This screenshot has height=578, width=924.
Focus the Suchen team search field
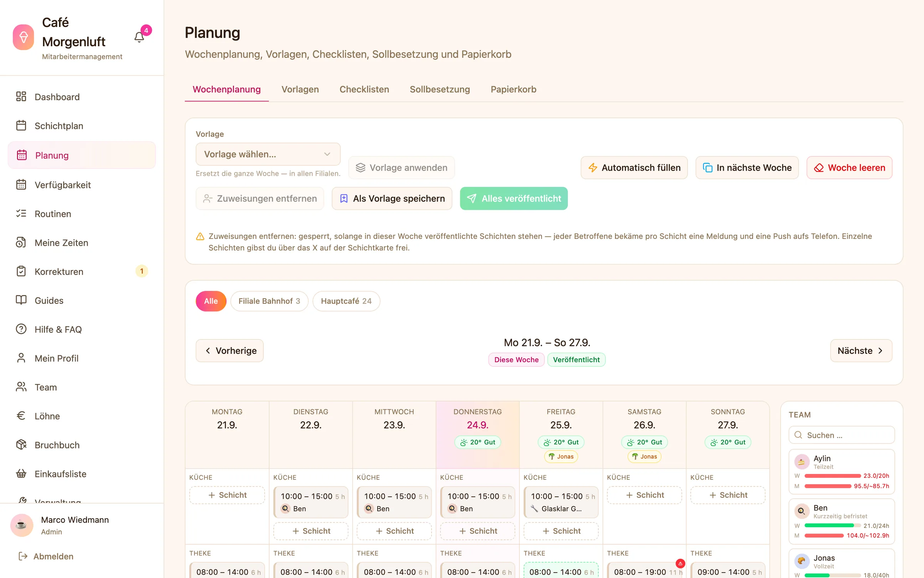(842, 435)
